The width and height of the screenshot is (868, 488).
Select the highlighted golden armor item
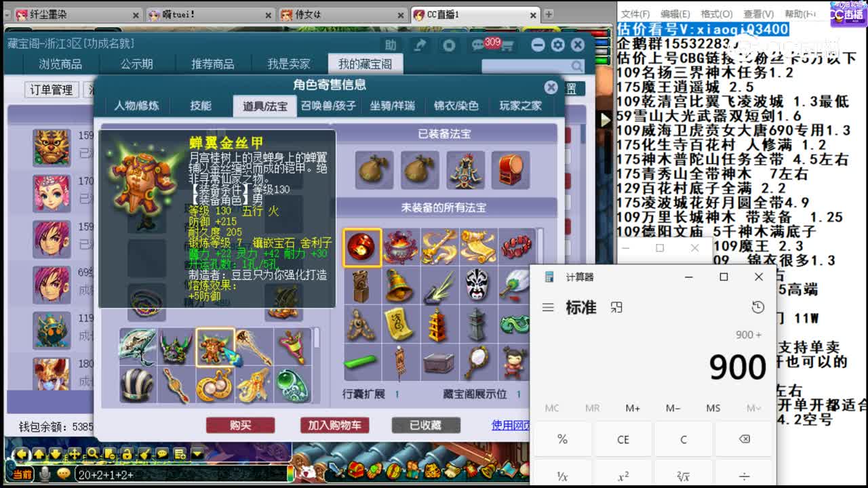[x=215, y=347]
